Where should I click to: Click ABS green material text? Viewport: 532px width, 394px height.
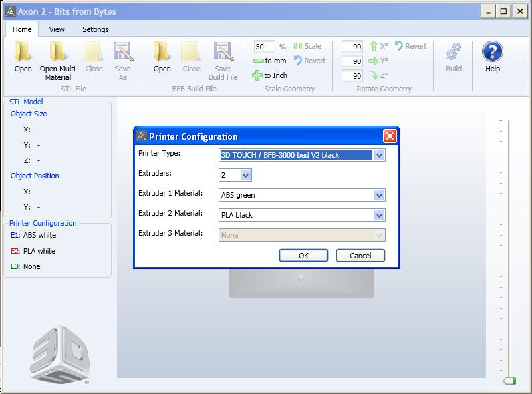[x=238, y=195]
